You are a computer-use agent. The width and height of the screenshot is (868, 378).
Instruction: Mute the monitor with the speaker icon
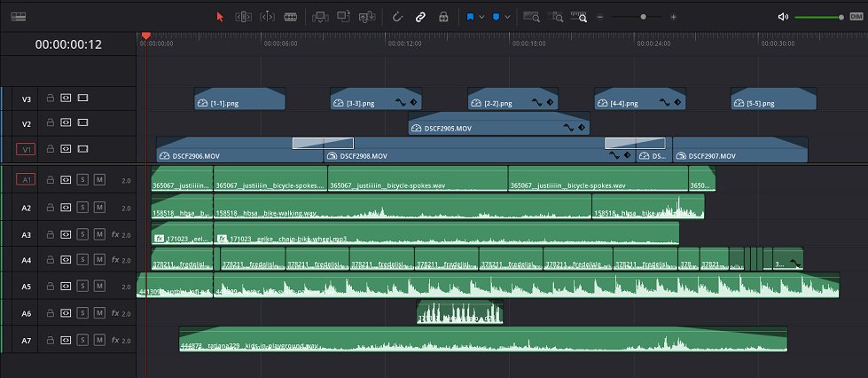pos(783,17)
